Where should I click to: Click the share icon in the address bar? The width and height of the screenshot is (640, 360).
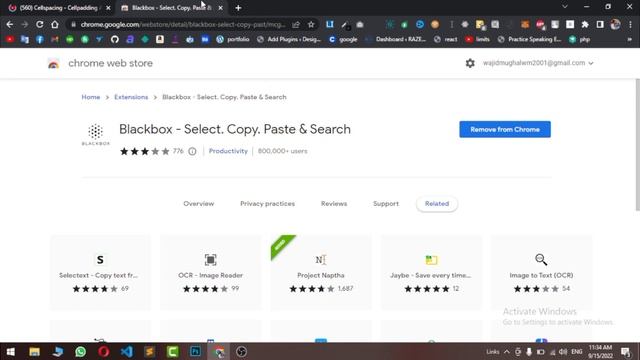(296, 24)
